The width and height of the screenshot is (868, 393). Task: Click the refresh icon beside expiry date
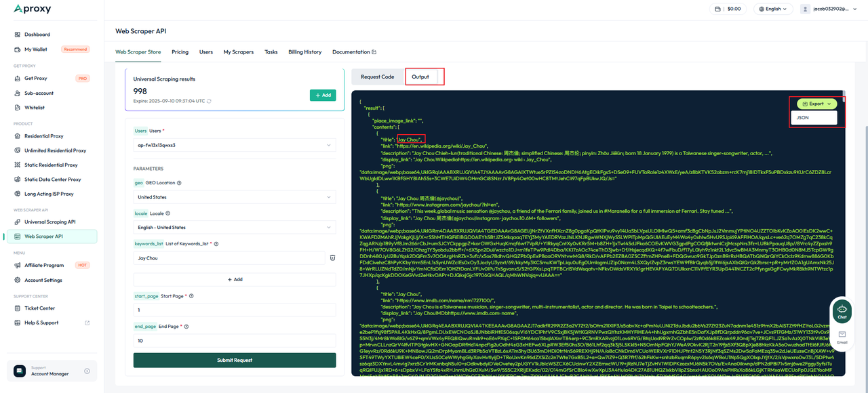[x=208, y=101]
